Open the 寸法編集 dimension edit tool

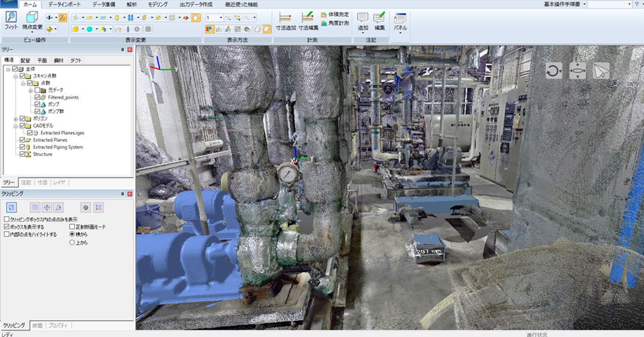click(308, 18)
